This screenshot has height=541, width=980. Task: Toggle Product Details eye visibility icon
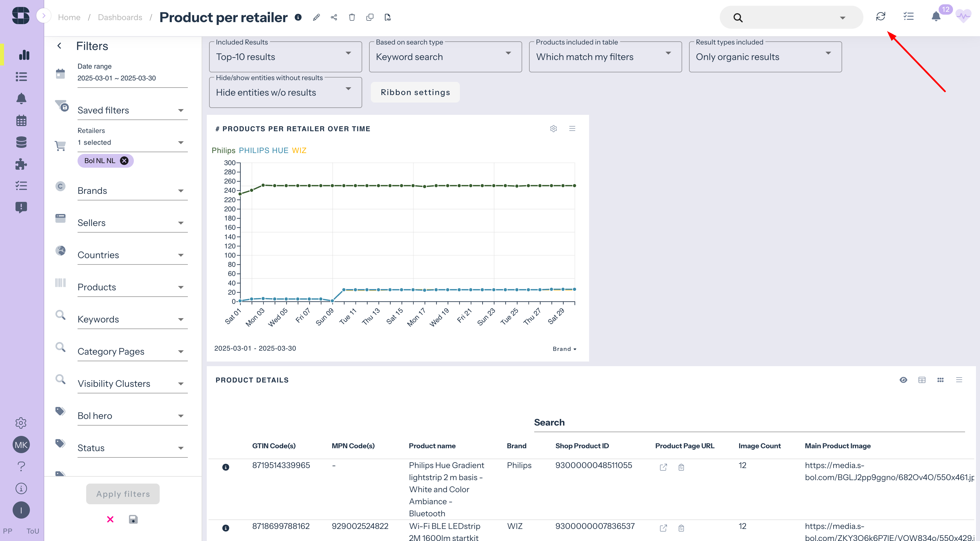tap(903, 380)
